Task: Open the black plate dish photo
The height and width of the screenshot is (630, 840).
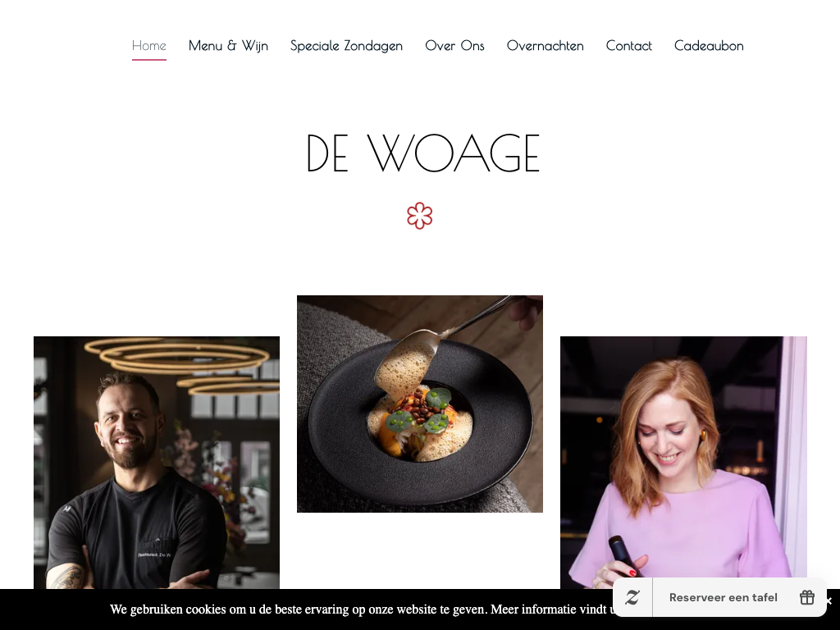Action: (x=420, y=404)
